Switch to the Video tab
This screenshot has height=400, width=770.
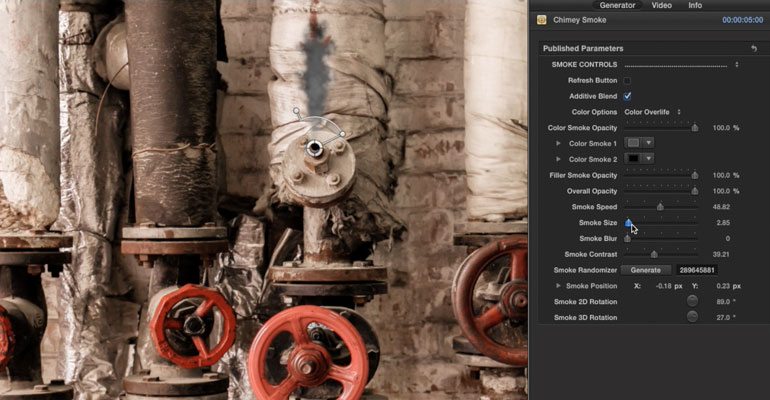click(661, 5)
